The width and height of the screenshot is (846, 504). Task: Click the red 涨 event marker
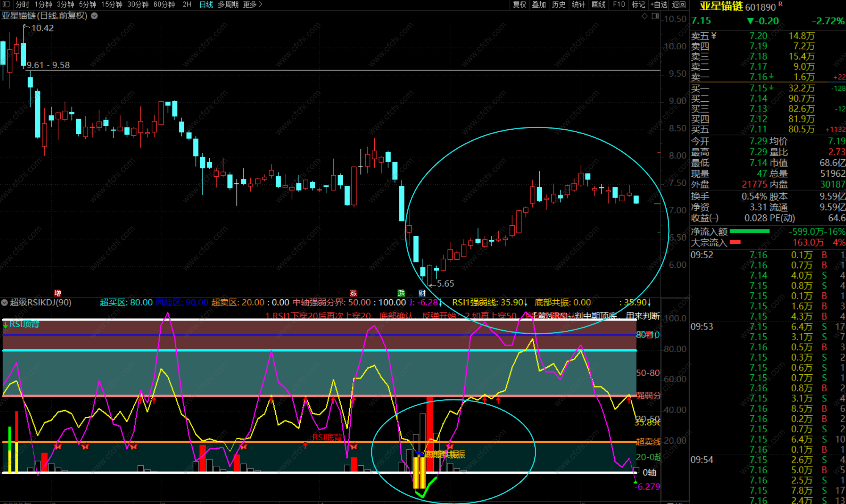[353, 293]
